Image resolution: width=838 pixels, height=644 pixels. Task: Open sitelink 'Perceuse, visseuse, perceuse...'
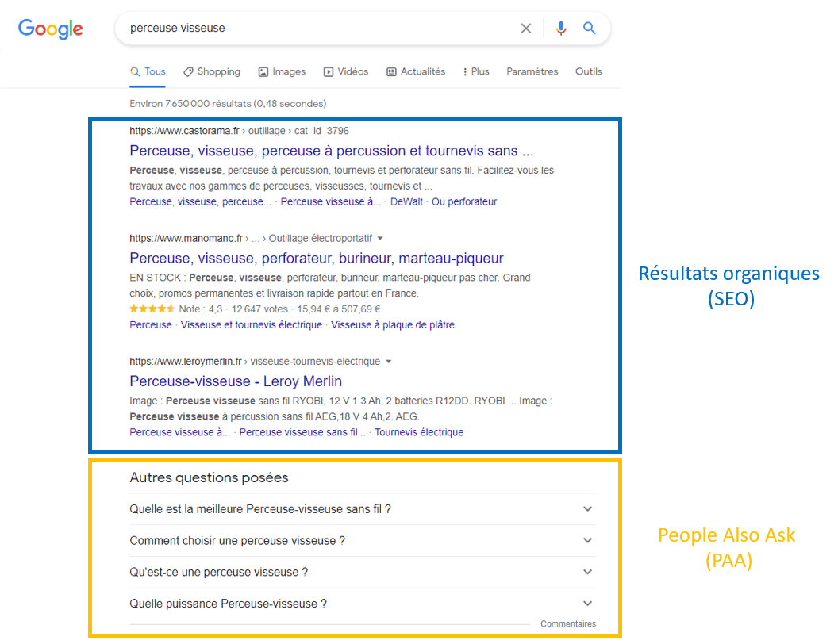click(200, 202)
